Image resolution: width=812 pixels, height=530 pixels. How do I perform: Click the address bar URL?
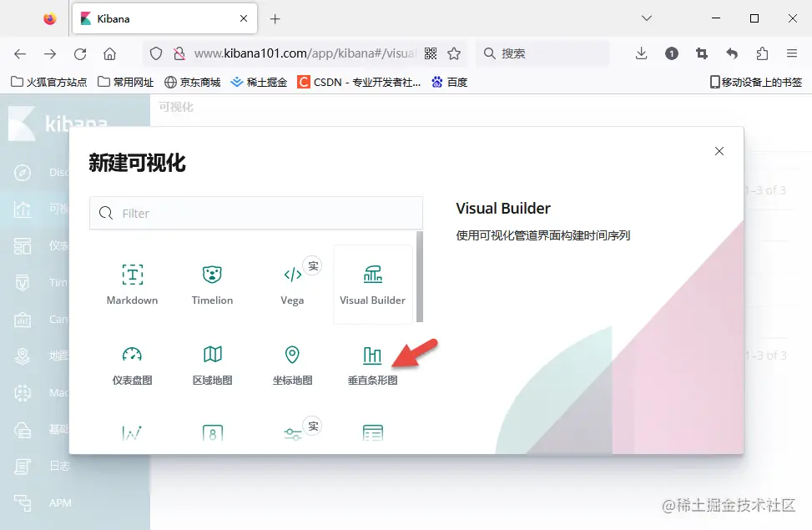pyautogui.click(x=305, y=53)
